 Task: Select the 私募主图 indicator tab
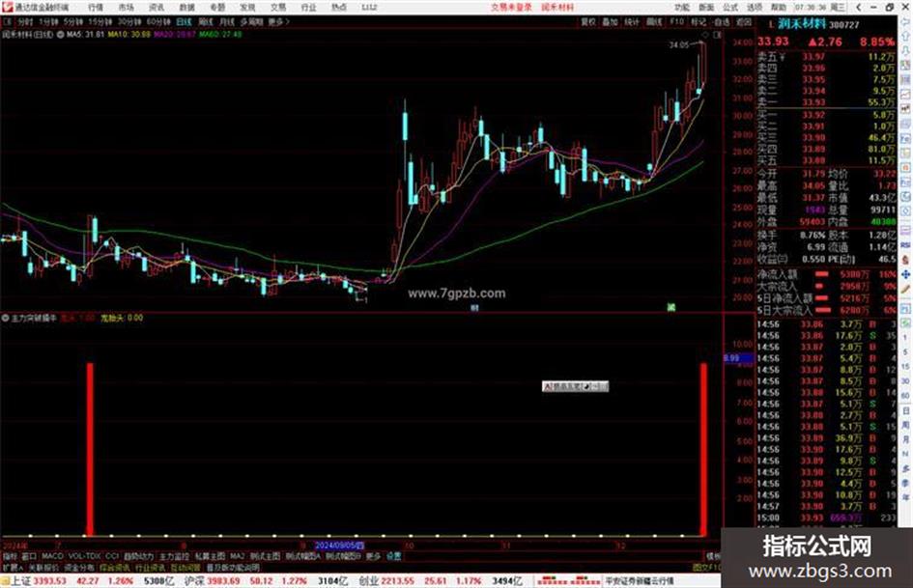[x=210, y=556]
